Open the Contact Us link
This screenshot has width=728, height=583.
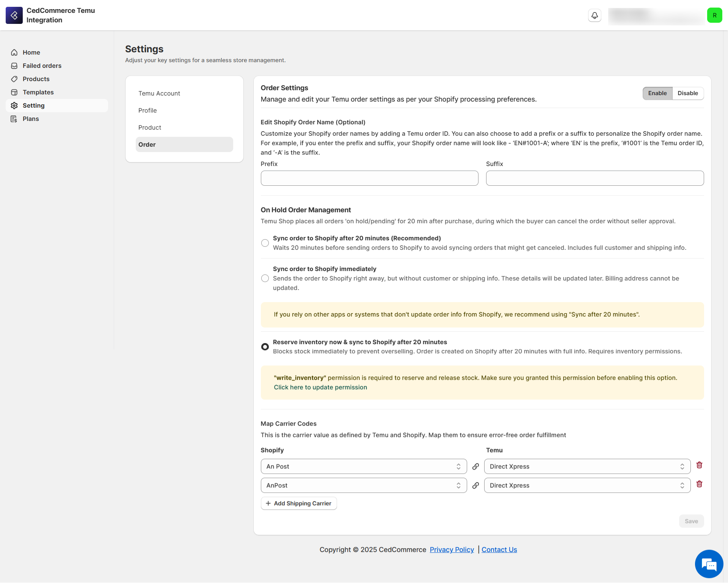pyautogui.click(x=499, y=550)
